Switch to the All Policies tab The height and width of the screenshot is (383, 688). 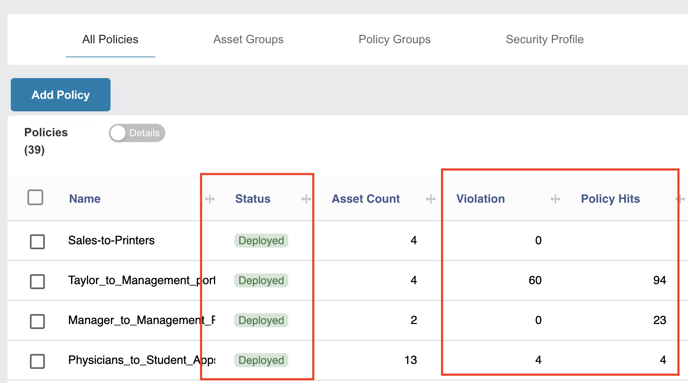pyautogui.click(x=110, y=39)
